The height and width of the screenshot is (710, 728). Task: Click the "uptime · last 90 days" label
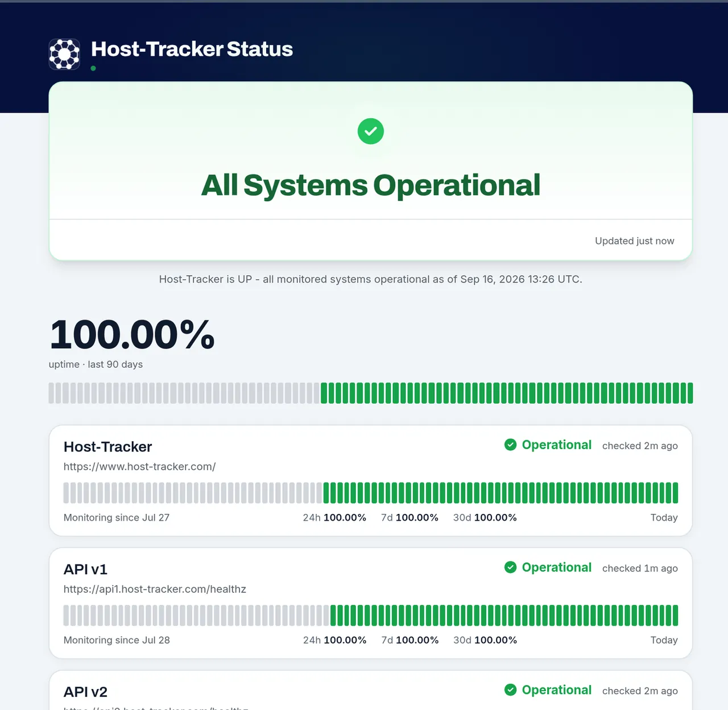[x=96, y=364]
